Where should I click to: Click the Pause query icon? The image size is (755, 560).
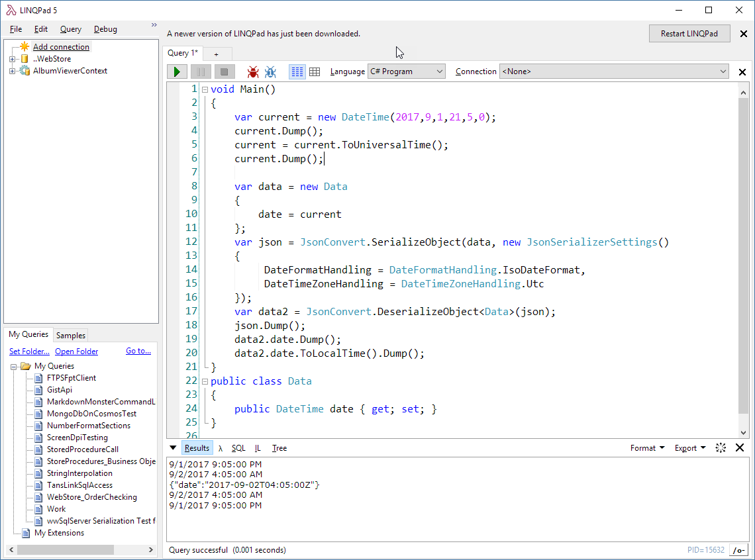point(201,71)
